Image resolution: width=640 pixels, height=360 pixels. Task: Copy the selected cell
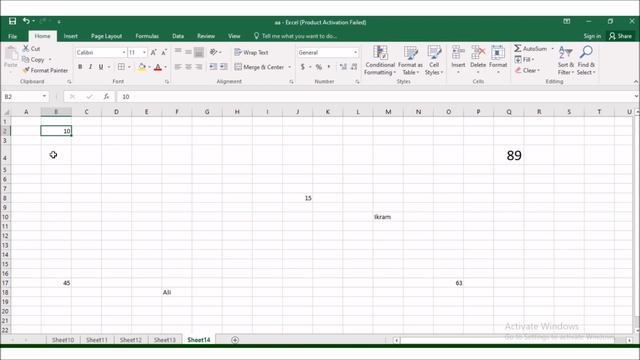(33, 60)
